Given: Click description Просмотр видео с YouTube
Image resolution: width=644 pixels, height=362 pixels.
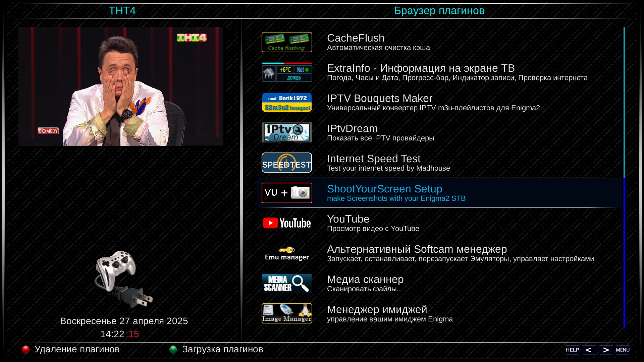Looking at the screenshot, I should pyautogui.click(x=373, y=229).
